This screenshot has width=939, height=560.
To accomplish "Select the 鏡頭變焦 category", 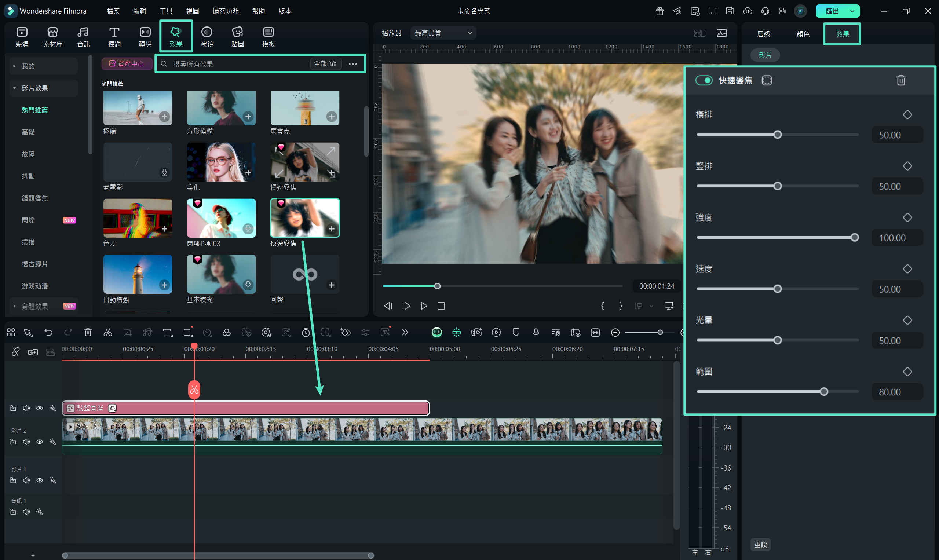I will pos(35,198).
